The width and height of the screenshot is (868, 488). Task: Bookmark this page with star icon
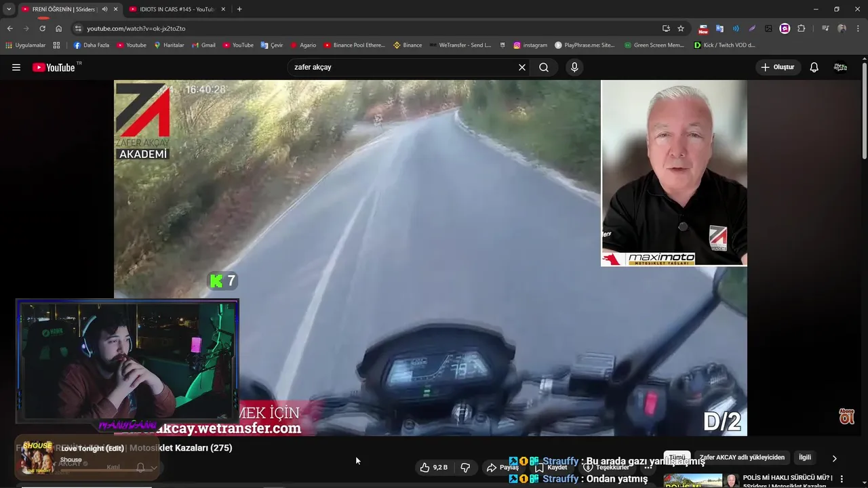[x=681, y=28]
